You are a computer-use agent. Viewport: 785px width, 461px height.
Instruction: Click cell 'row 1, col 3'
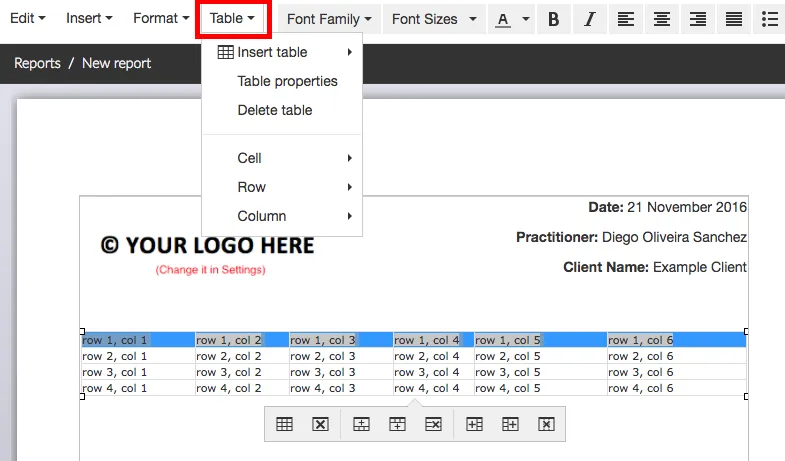tap(341, 340)
